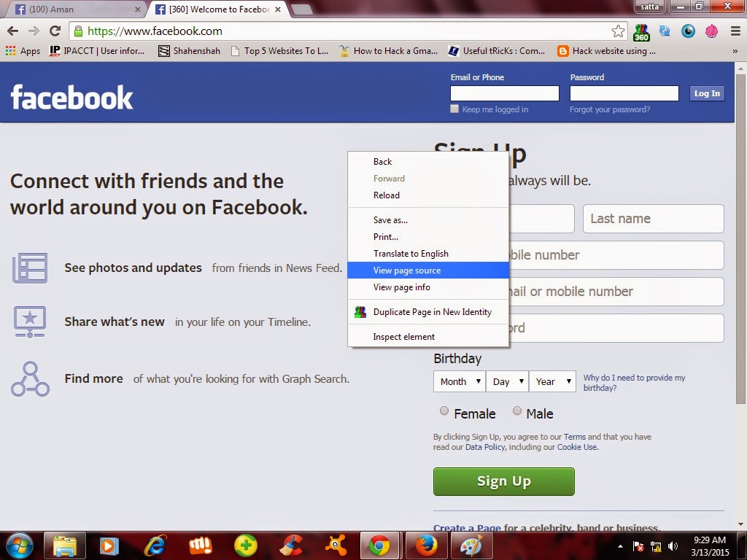Select the Female radio button
Screen dimensions: 747x560
point(444,411)
